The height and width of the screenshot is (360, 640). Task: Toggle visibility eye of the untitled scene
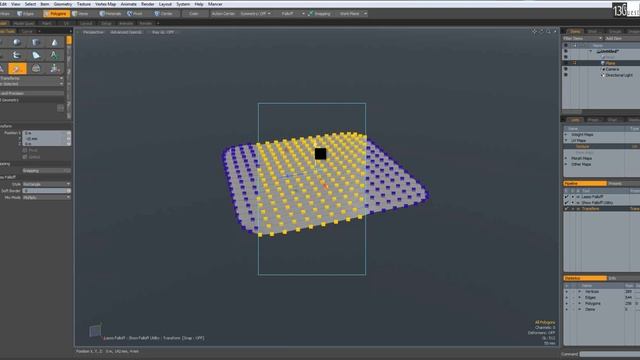(566, 51)
